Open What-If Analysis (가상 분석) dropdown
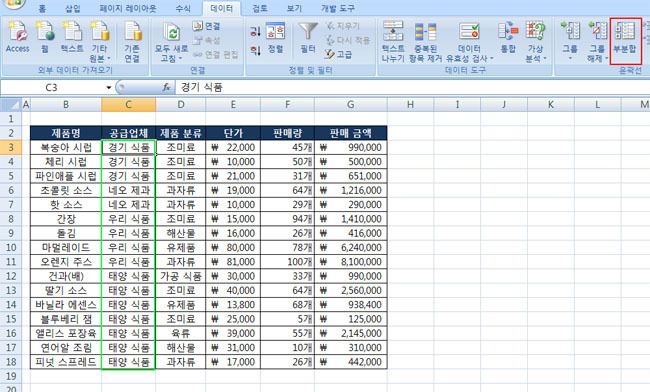This screenshot has height=392, width=650. coord(536,42)
